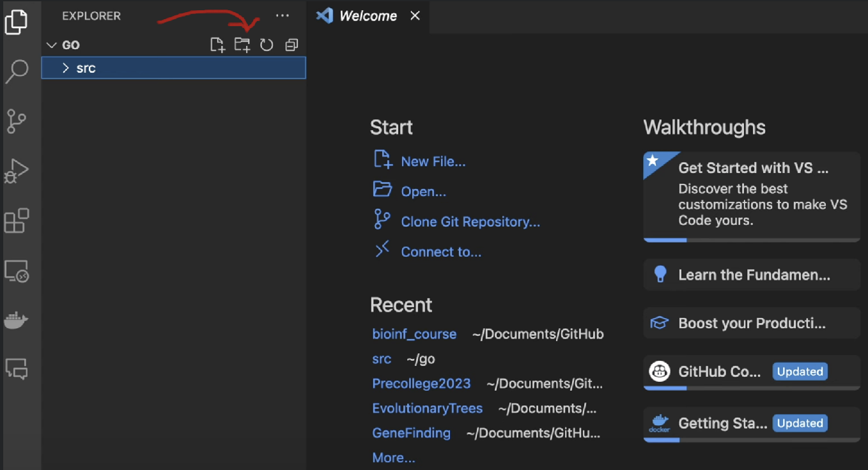Click the Walkthroughs heading

(x=704, y=127)
